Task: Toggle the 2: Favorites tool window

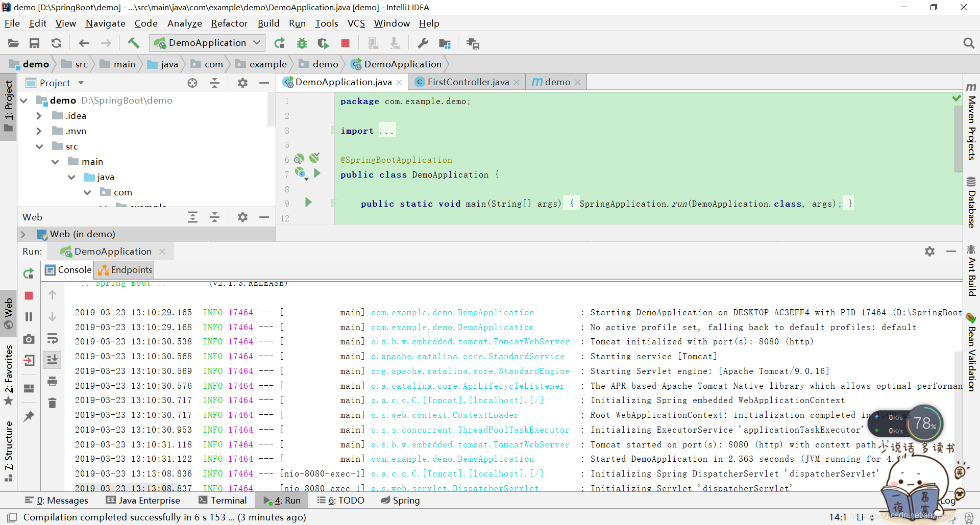Action: tap(8, 375)
